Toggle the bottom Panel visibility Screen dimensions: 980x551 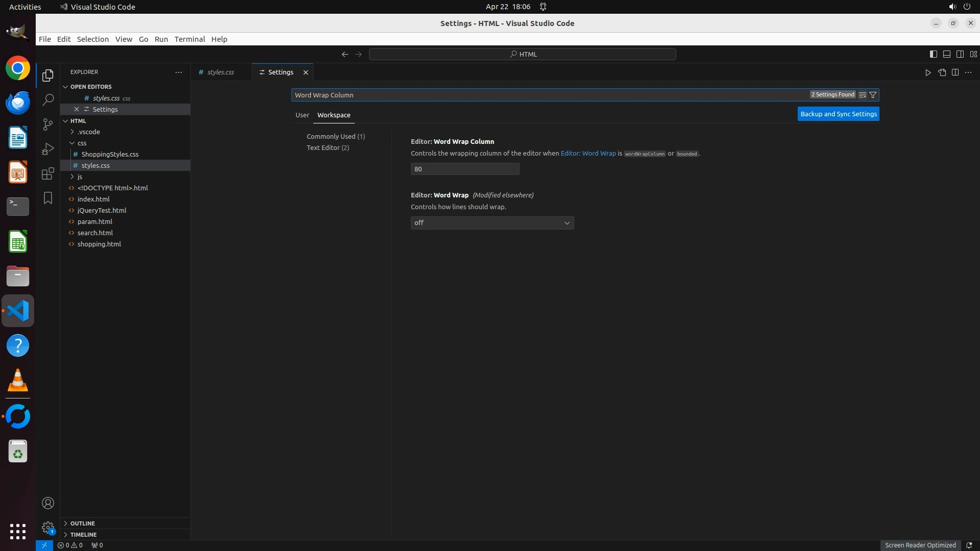[x=946, y=54]
